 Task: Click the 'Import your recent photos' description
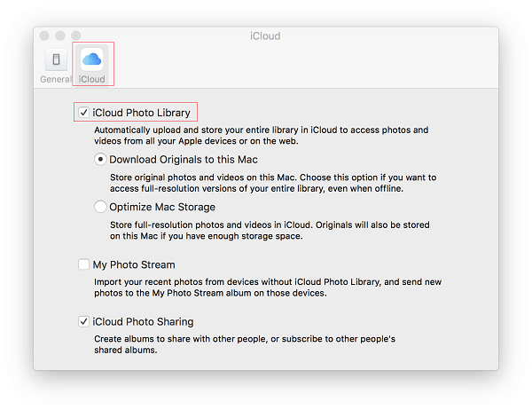(x=268, y=288)
